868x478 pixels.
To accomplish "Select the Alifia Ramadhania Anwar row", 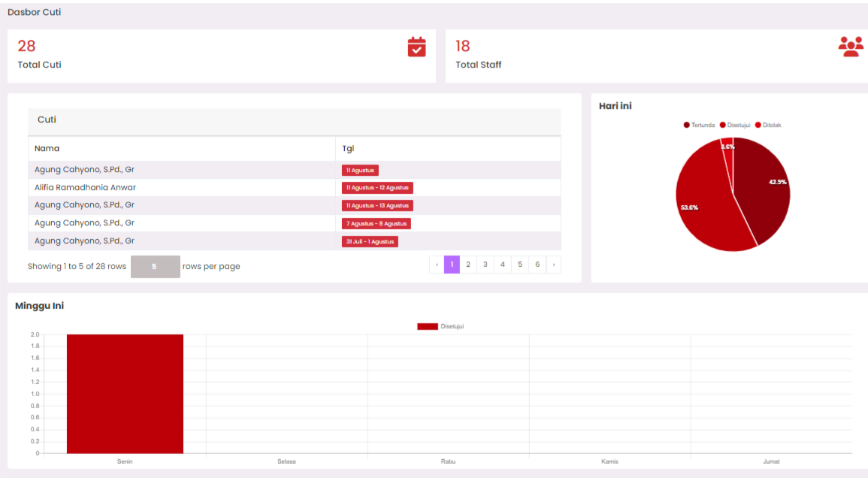I will 86,187.
